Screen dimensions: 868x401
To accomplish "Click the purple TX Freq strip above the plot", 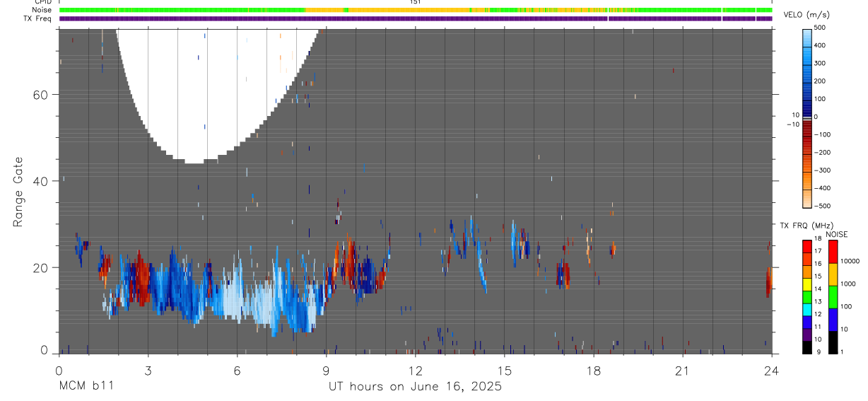I will click(x=416, y=18).
